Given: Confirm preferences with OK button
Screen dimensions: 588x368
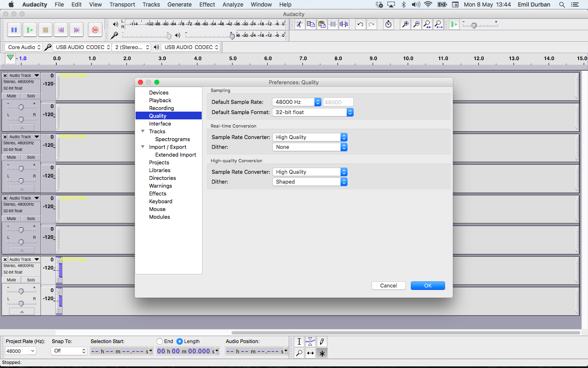Looking at the screenshot, I should (x=428, y=286).
